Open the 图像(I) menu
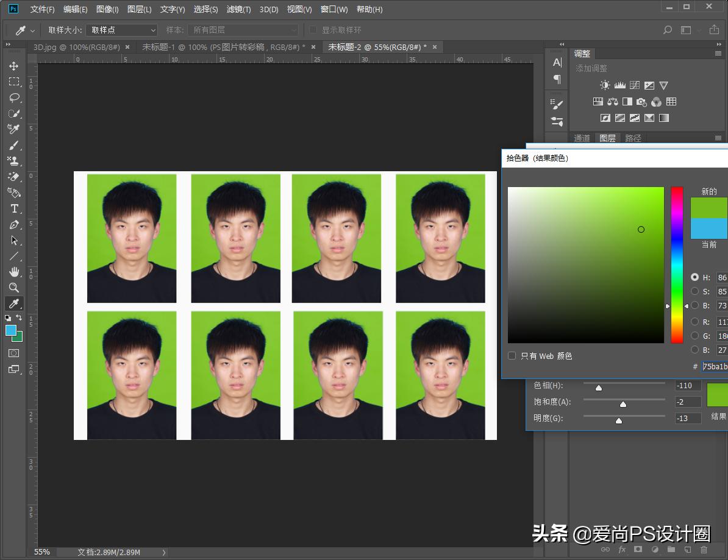This screenshot has height=560, width=728. 107,9
